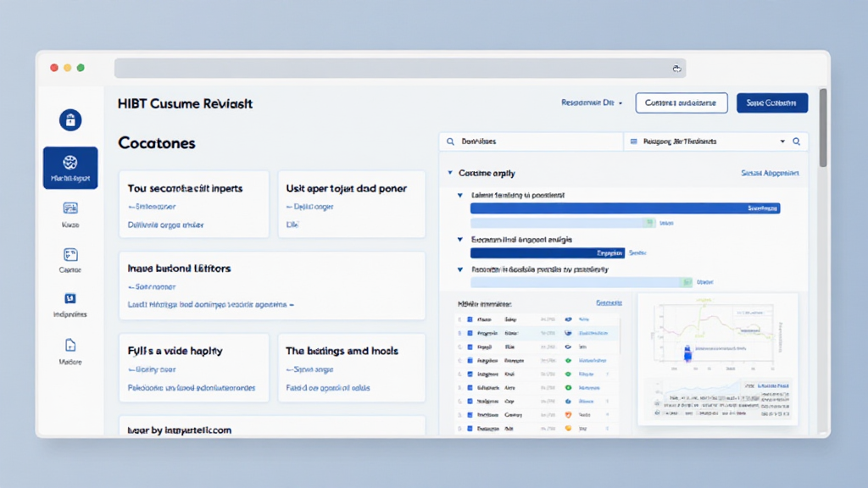Click link at right of 'Cortime arpity' header
The width and height of the screenshot is (868, 488).
coord(769,173)
